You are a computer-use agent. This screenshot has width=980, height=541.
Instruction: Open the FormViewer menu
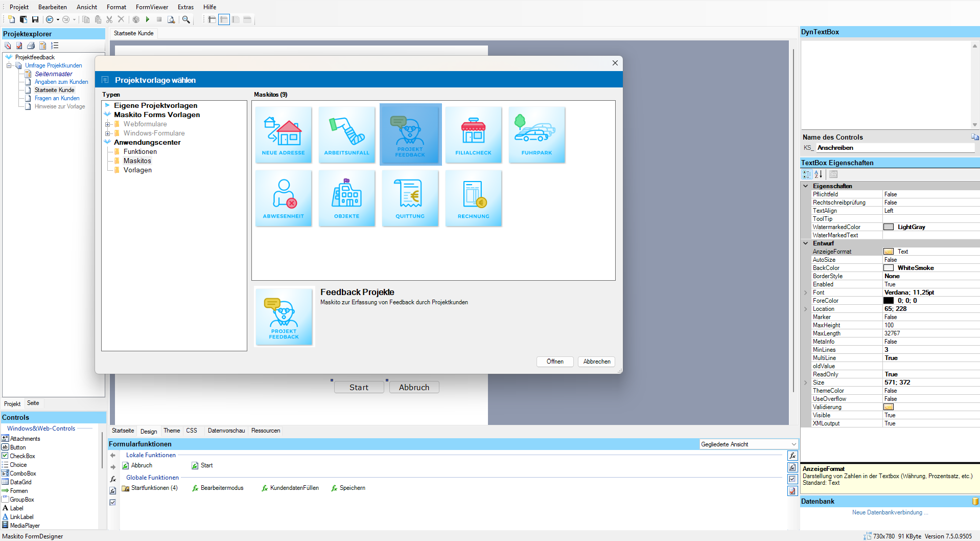(x=152, y=7)
